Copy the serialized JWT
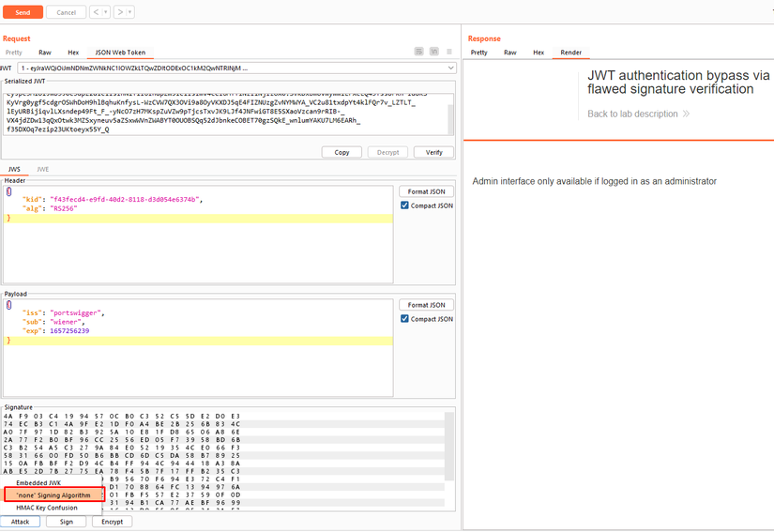This screenshot has width=774, height=532. 341,152
